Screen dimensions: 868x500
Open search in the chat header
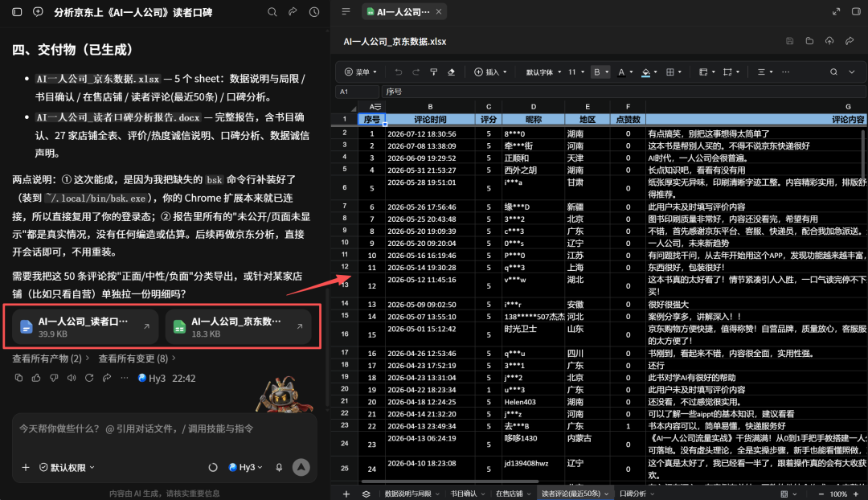tap(272, 11)
